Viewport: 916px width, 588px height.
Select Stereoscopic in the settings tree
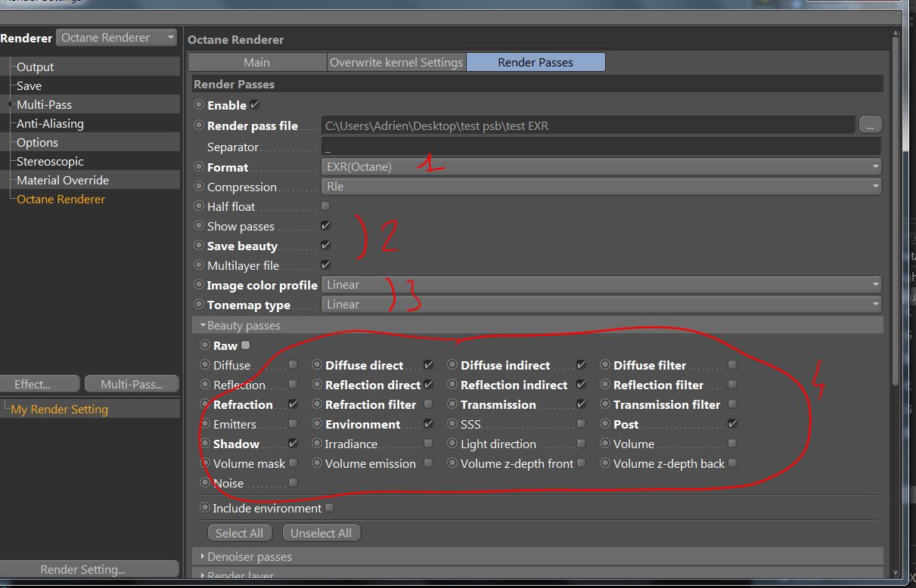point(50,161)
